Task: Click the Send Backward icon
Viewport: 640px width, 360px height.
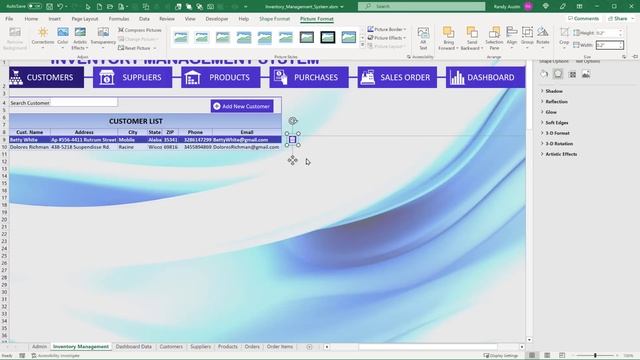Action: click(x=472, y=33)
